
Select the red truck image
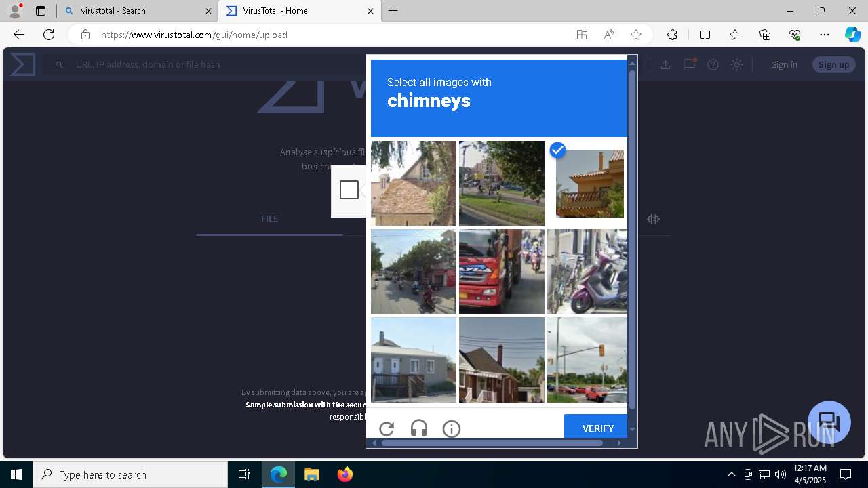point(502,272)
